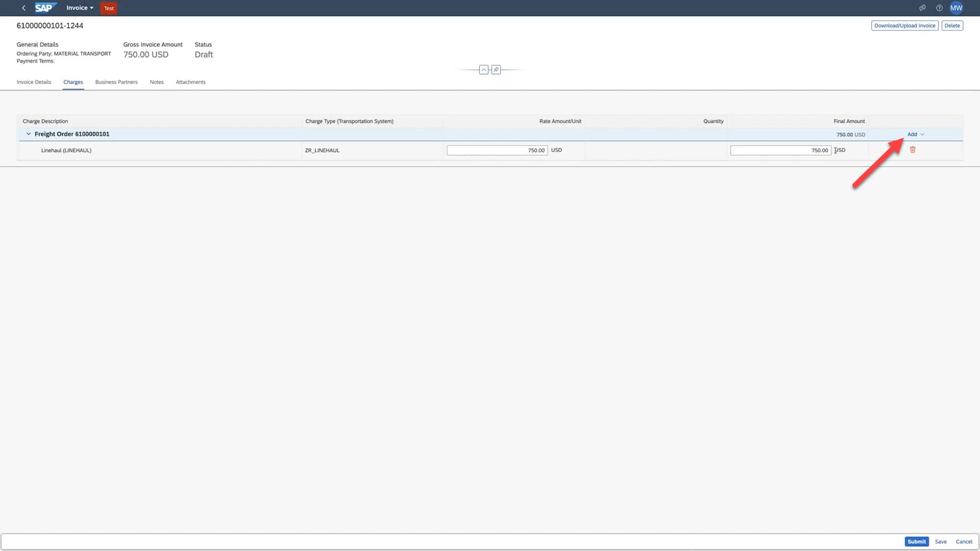Click the Gross Invoice Amount 750.00 USD value
Viewport: 980px width, 551px height.
coord(145,55)
